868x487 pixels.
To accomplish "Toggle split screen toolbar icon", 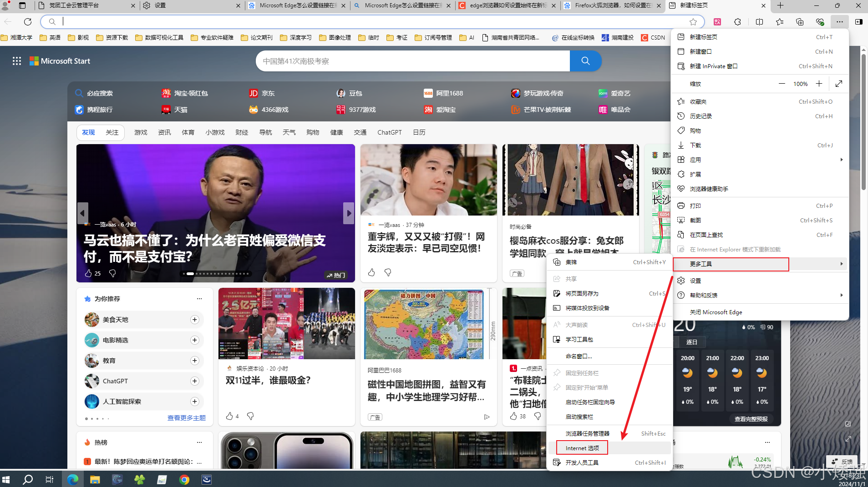I will [759, 21].
